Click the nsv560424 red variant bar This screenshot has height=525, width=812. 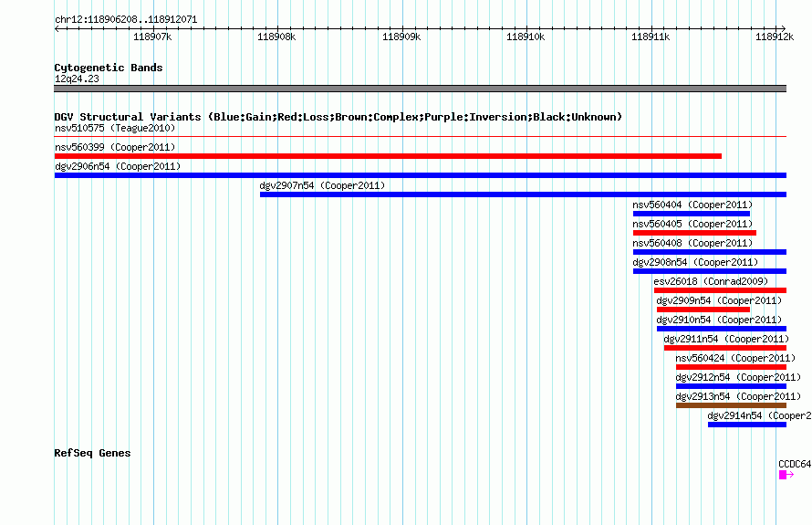pyautogui.click(x=731, y=367)
